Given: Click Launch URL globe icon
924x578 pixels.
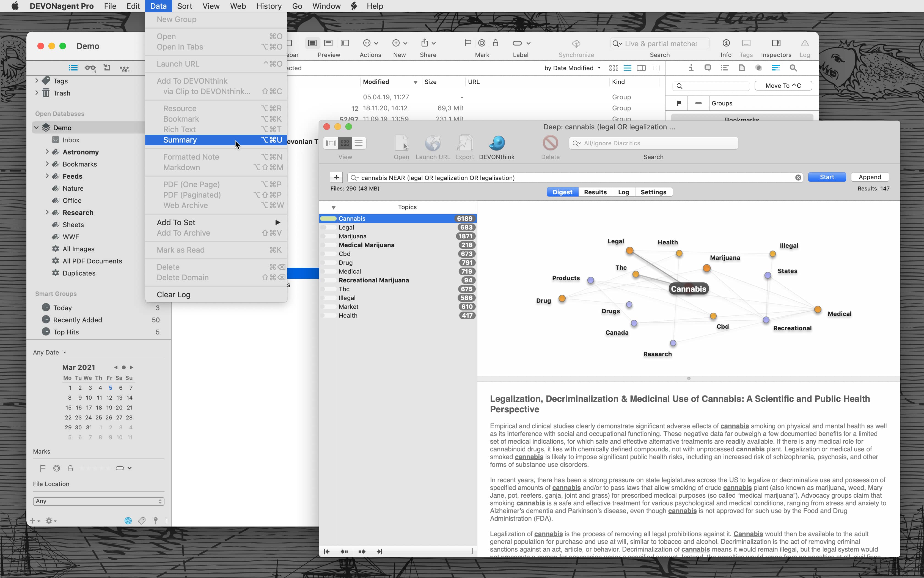Looking at the screenshot, I should pyautogui.click(x=433, y=143).
